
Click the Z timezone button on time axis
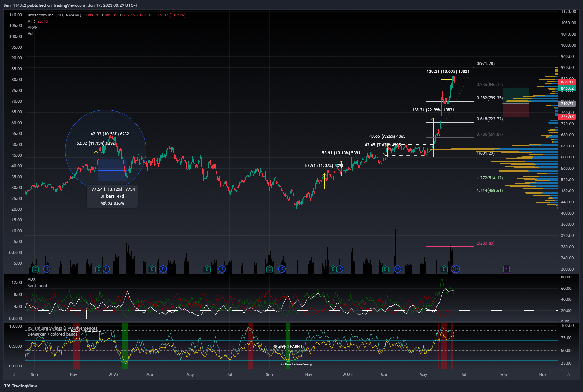[x=14, y=374]
